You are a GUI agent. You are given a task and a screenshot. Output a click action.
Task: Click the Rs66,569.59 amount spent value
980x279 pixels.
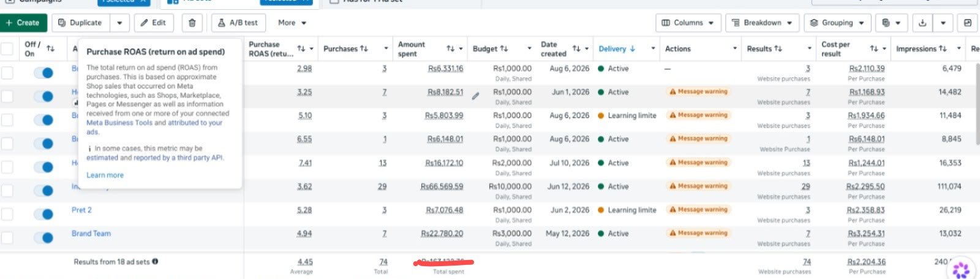coord(442,186)
